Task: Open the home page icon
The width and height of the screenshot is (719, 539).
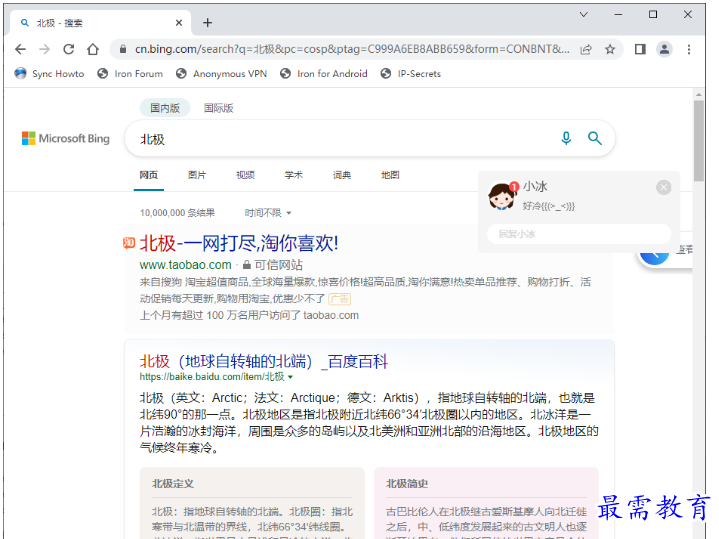Action: point(93,49)
